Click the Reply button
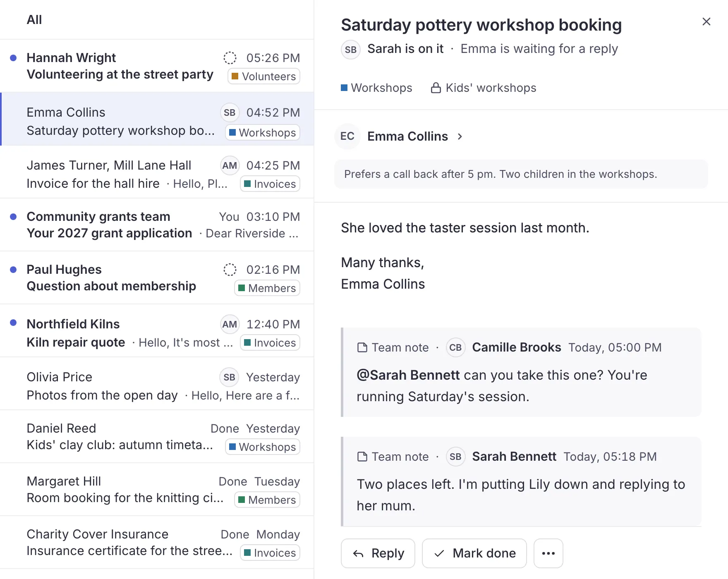The height and width of the screenshot is (579, 728). pyautogui.click(x=378, y=553)
